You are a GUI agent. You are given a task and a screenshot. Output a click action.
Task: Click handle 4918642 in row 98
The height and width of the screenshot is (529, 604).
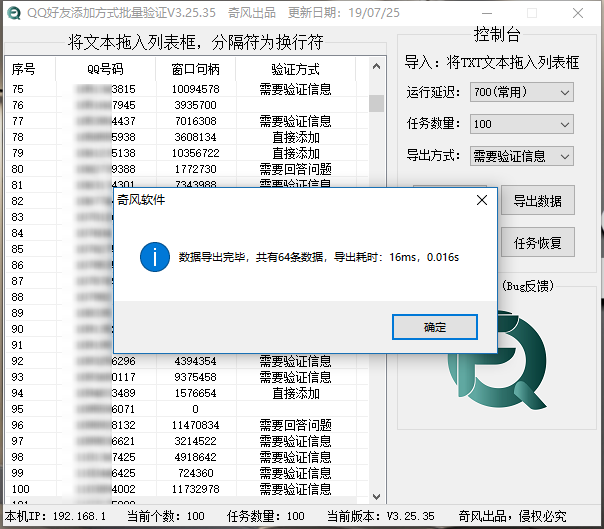pyautogui.click(x=196, y=457)
